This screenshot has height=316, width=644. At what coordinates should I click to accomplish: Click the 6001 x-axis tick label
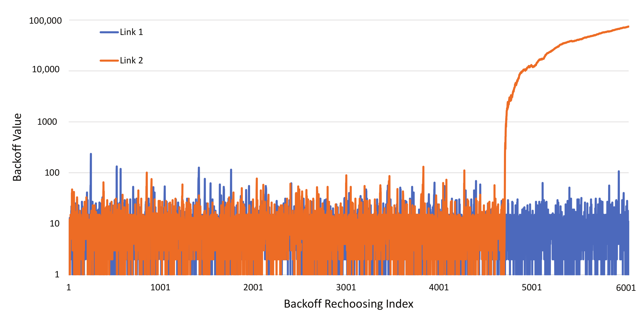click(626, 288)
